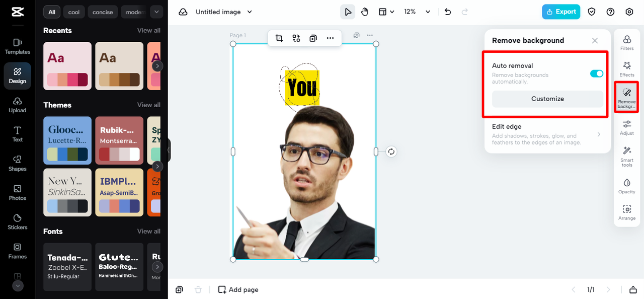Open the settings gear icon
The image size is (644, 299).
point(629,12)
